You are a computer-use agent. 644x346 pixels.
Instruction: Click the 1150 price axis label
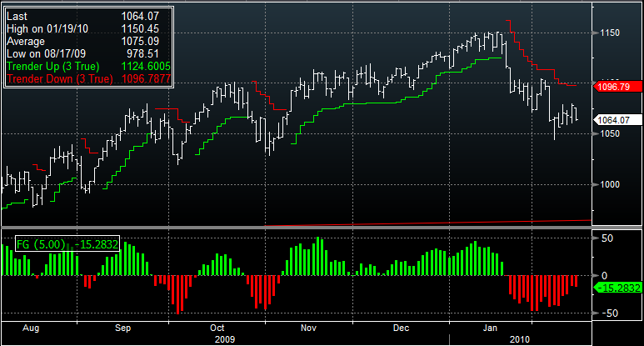click(x=610, y=33)
